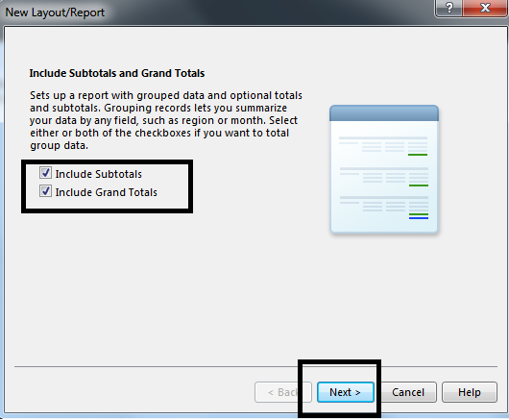Viewport: 509px width, 420px height.
Task: Uncheck the Include Grand Totals checkbox
Action: [x=45, y=191]
